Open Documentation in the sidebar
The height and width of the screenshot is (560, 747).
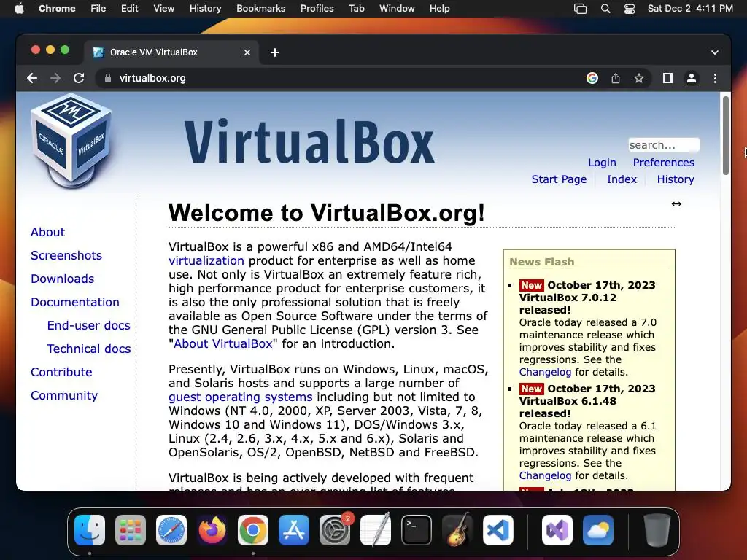[75, 302]
